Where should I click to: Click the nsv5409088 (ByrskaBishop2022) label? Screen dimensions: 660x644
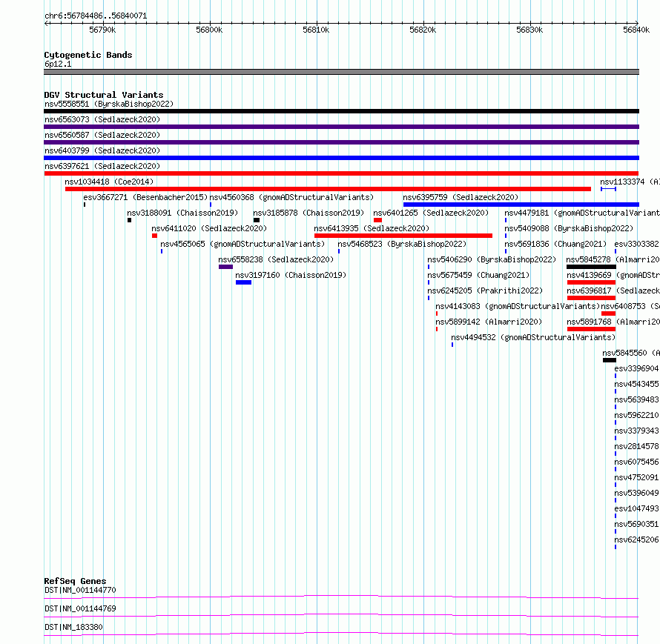click(569, 228)
